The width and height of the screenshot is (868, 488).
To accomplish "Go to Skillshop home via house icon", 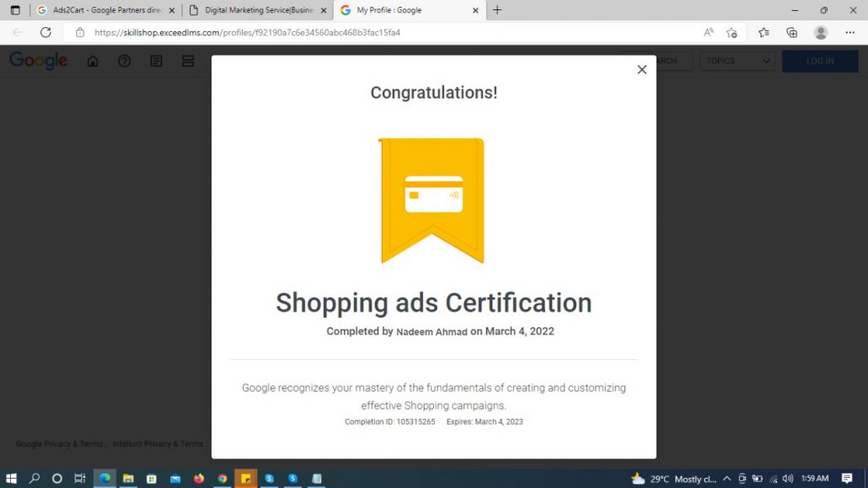I will point(93,61).
